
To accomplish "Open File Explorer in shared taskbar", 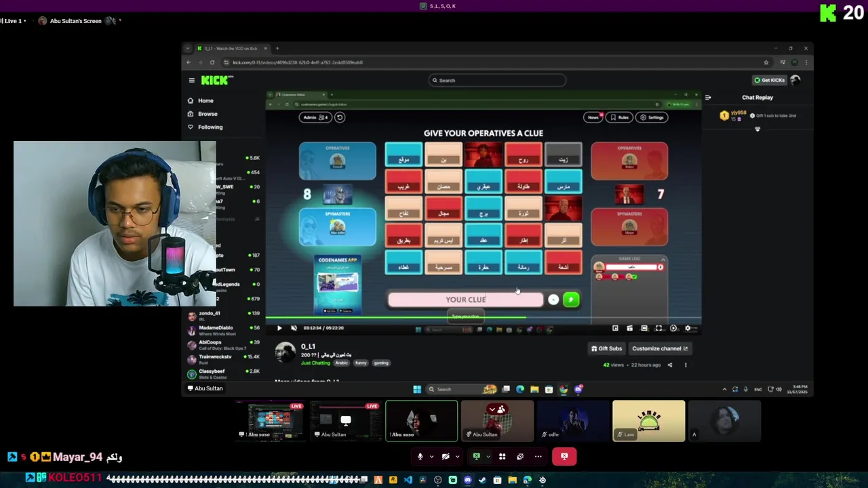I will 534,389.
